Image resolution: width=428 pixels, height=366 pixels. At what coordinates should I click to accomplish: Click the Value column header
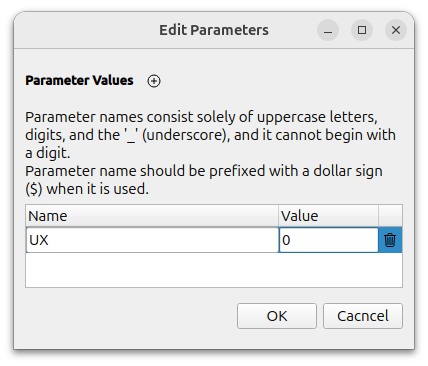328,216
